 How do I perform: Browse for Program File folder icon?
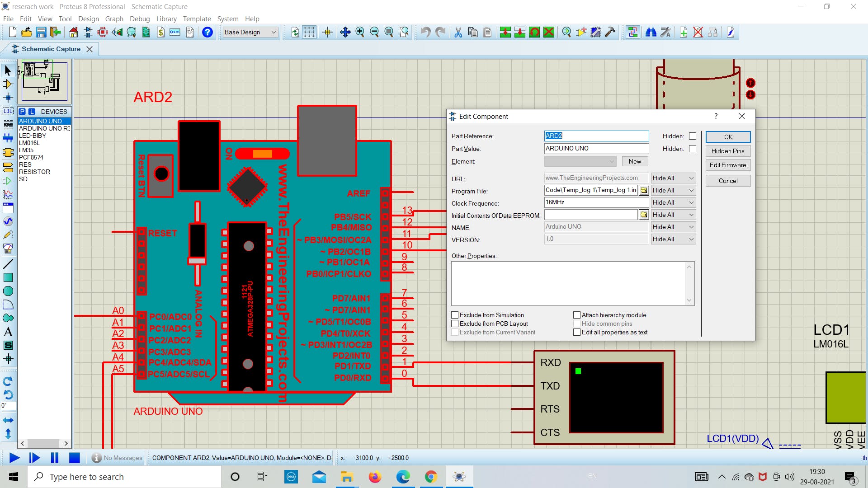(x=644, y=190)
